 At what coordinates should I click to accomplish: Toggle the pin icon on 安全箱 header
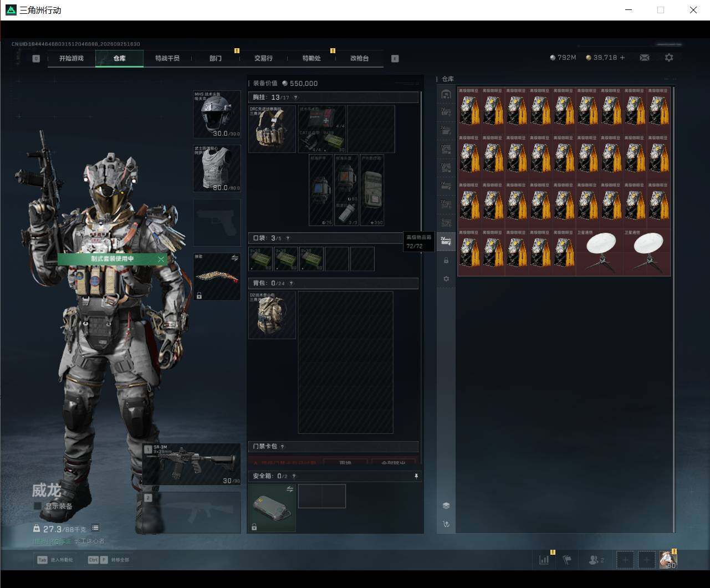[416, 476]
